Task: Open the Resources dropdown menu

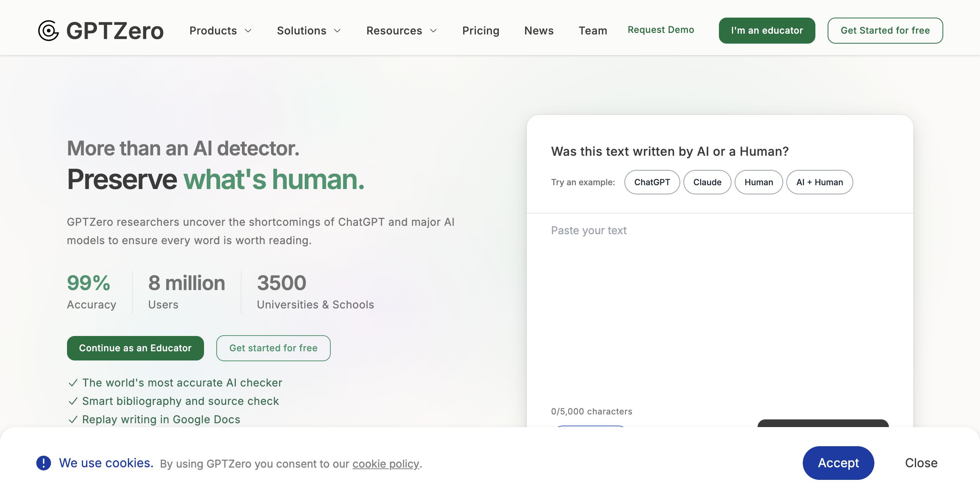Action: pos(402,31)
